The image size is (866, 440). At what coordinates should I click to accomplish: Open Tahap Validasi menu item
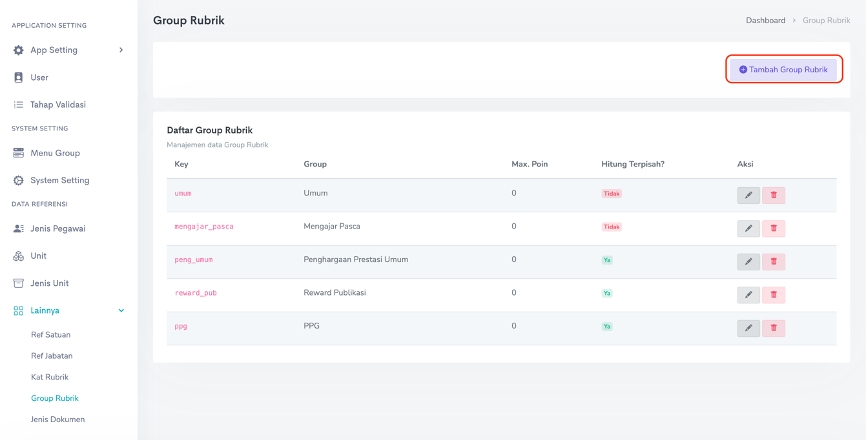(58, 104)
